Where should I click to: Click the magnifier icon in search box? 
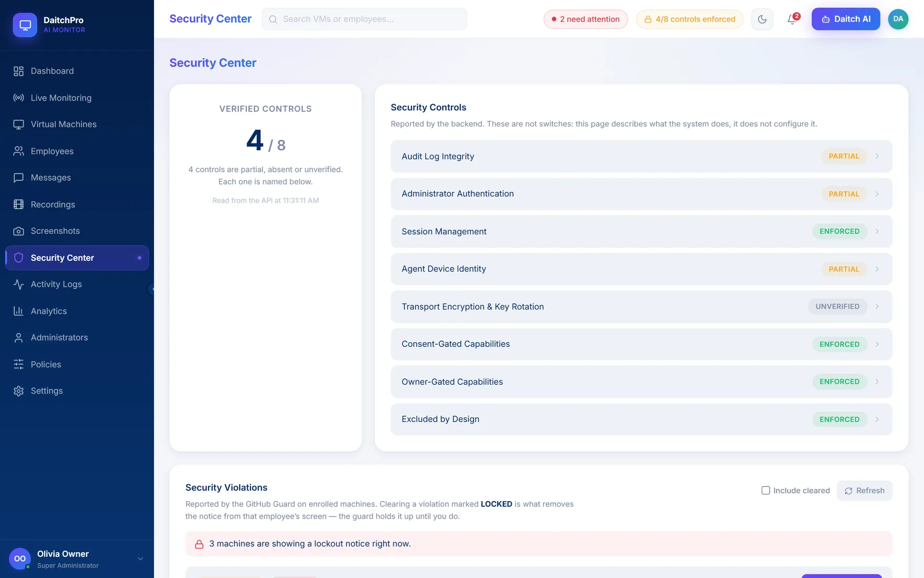[273, 19]
